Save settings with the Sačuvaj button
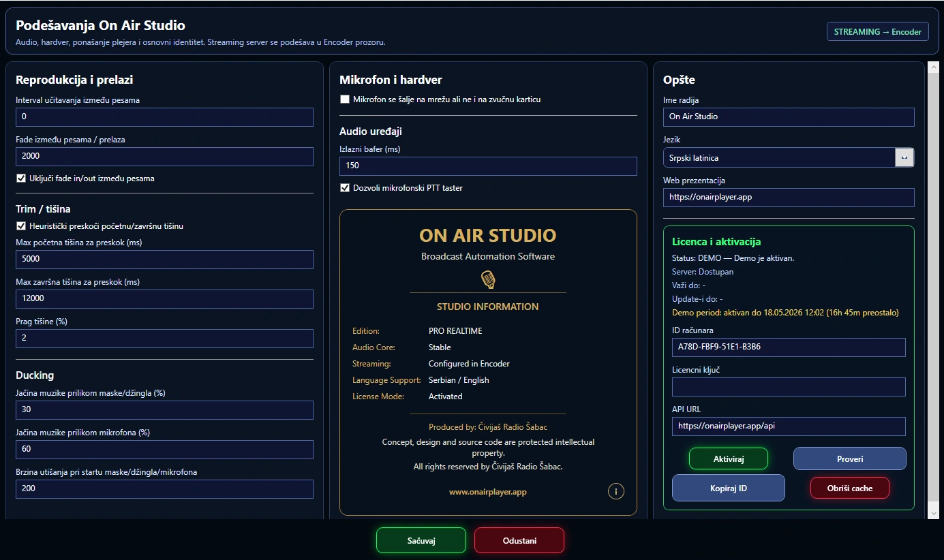 coord(421,540)
